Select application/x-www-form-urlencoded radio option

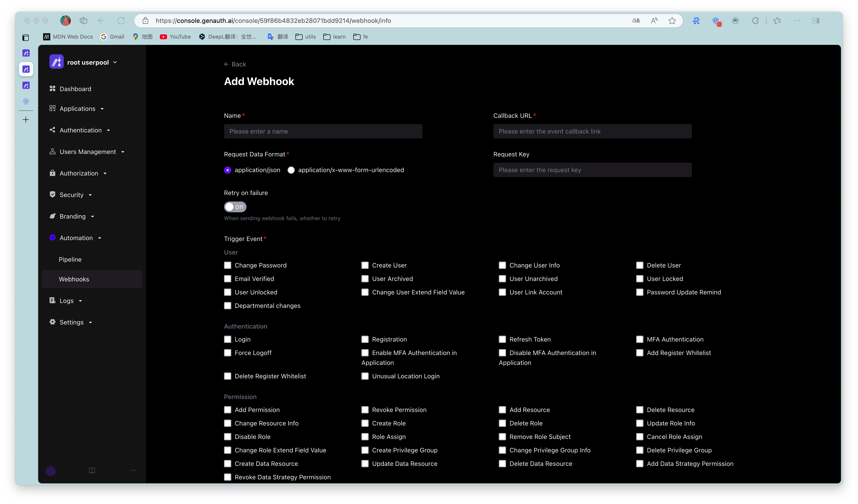click(291, 170)
